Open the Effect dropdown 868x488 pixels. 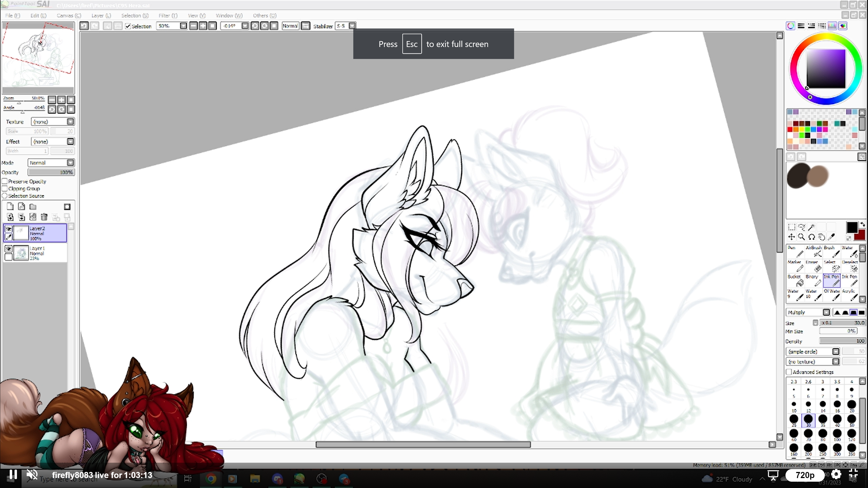pos(53,141)
